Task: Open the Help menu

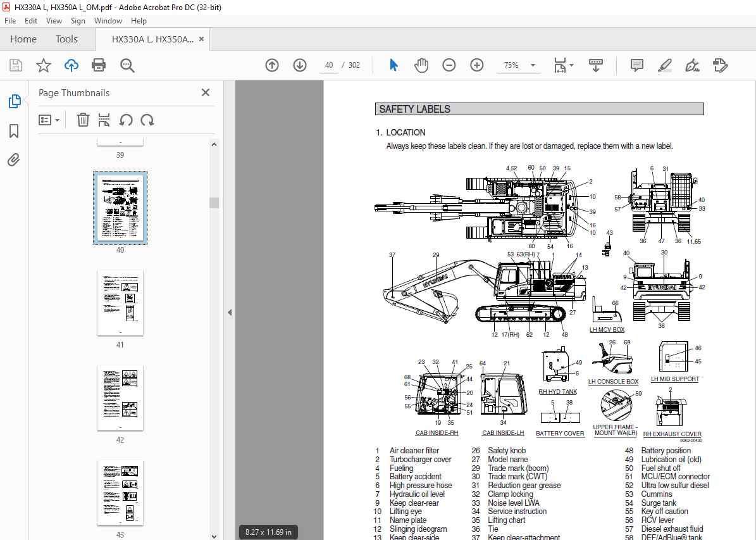Action: tap(139, 21)
